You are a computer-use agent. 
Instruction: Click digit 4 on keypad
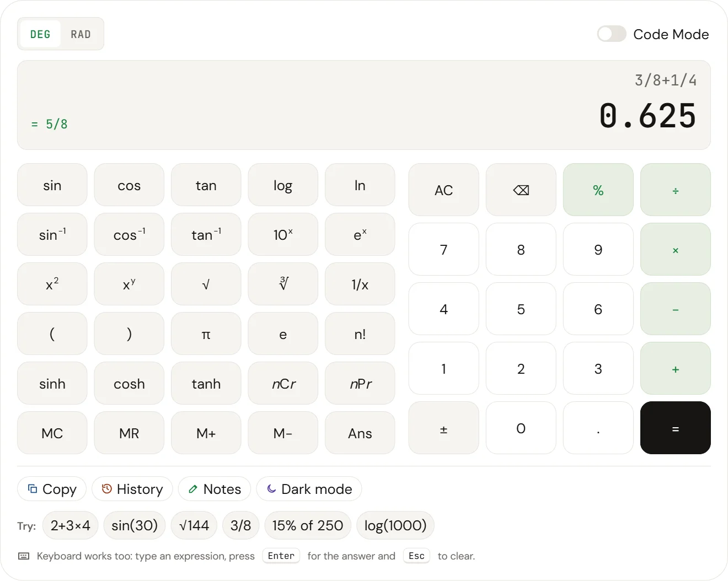[x=443, y=309]
